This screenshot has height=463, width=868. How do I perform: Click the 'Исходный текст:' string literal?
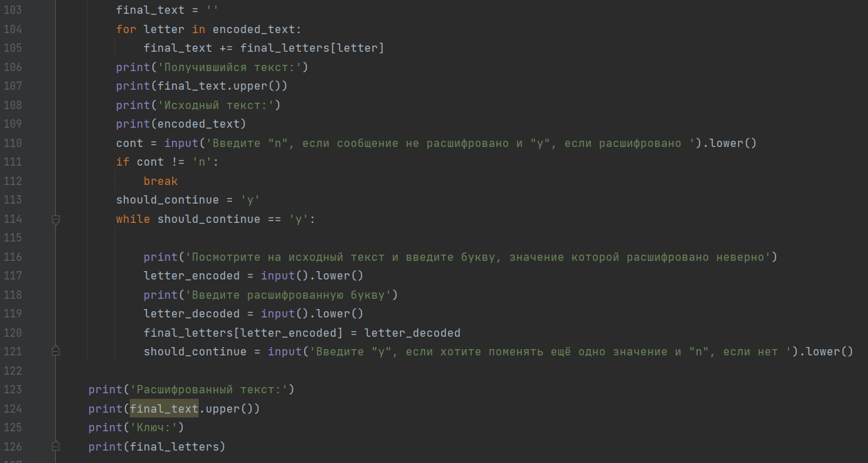pyautogui.click(x=215, y=105)
